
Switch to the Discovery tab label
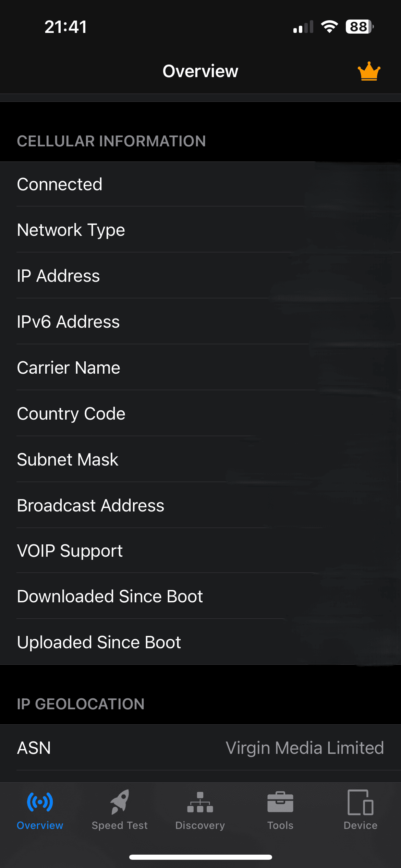point(200,825)
